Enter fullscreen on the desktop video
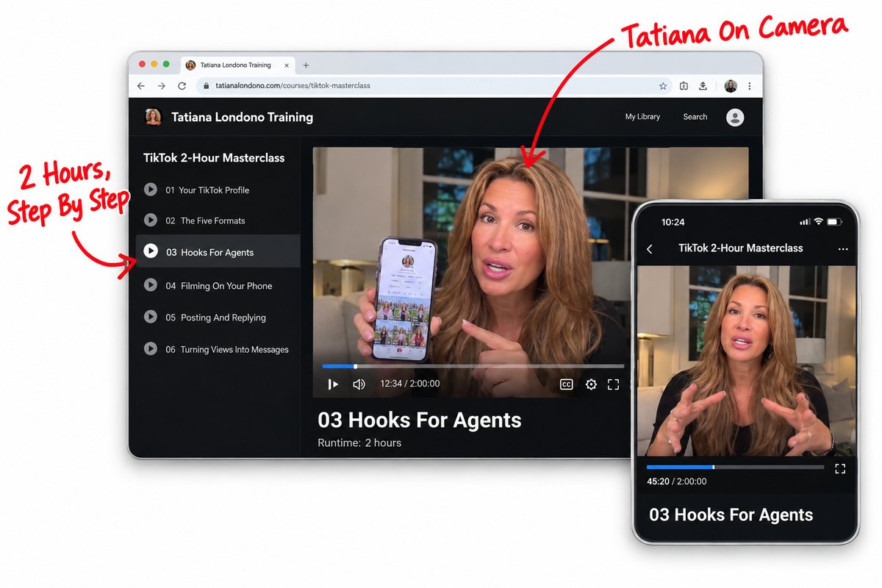Viewport: 882px width, 588px height. [613, 384]
